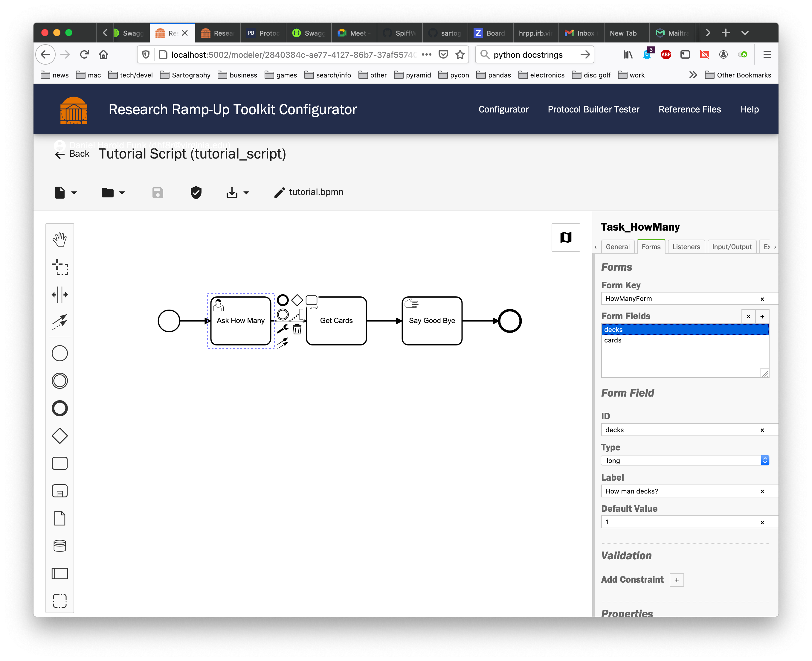Open the Help nav link
812x661 pixels.
[x=750, y=109]
